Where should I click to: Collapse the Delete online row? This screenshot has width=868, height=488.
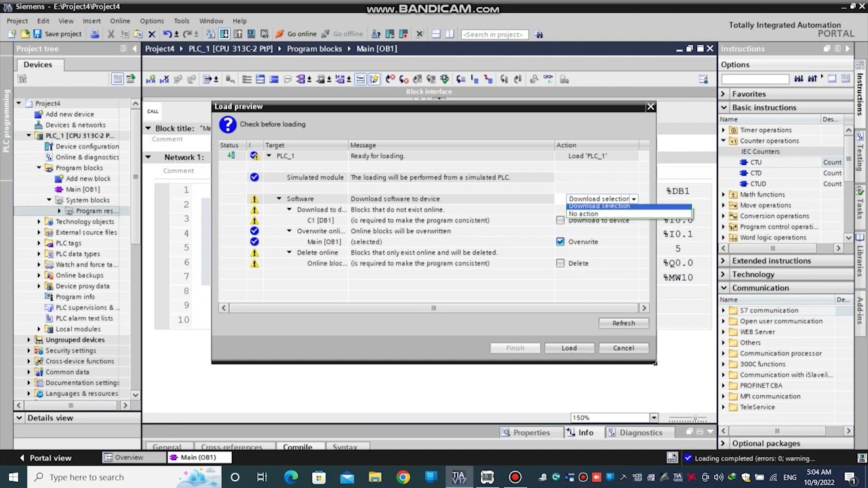pos(289,252)
